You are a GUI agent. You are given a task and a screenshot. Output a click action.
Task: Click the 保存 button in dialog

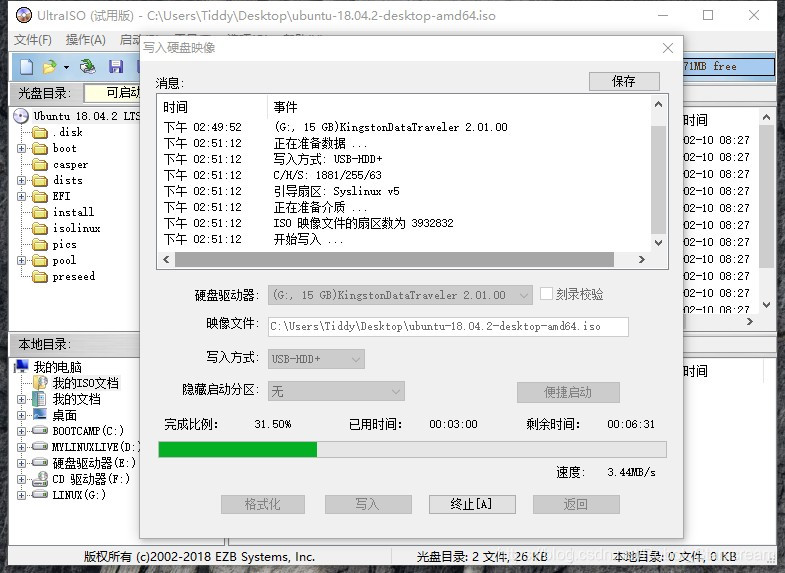coord(624,81)
